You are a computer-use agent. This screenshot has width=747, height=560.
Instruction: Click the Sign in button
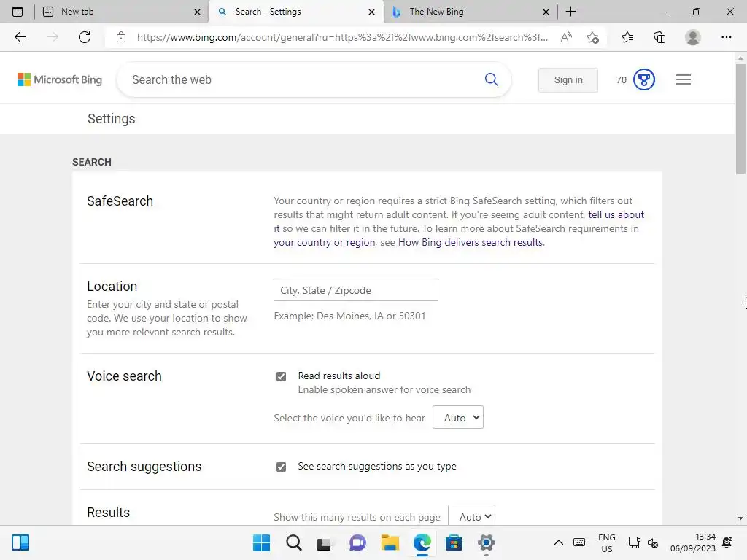click(x=568, y=79)
